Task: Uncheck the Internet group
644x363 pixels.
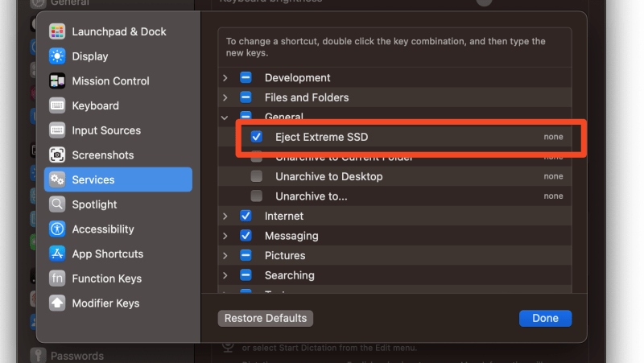Action: pyautogui.click(x=246, y=216)
